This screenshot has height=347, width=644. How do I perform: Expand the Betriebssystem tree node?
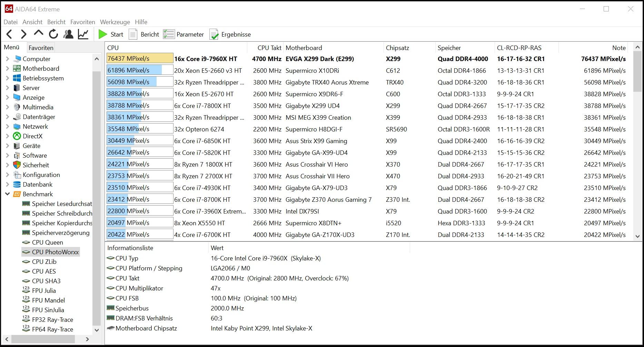[7, 78]
